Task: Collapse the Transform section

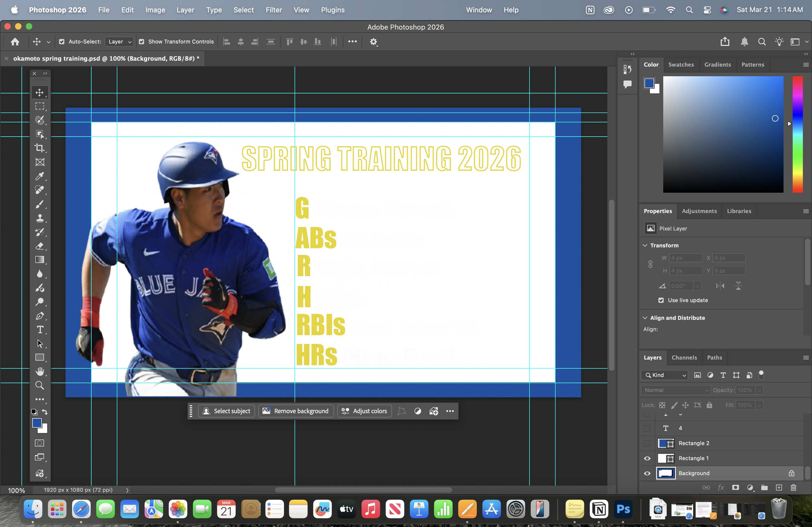Action: pos(645,245)
